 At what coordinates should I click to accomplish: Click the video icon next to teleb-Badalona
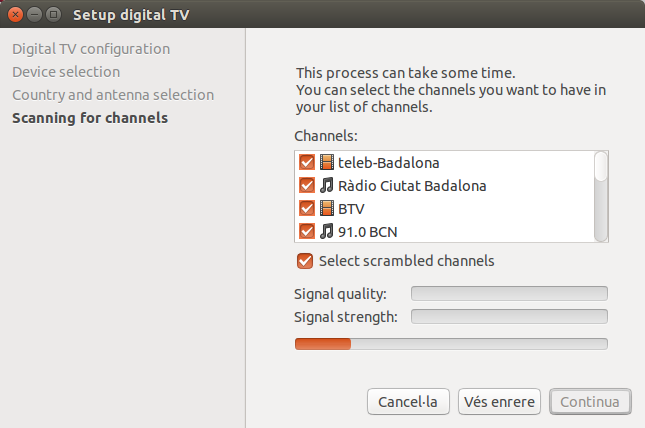coord(327,162)
